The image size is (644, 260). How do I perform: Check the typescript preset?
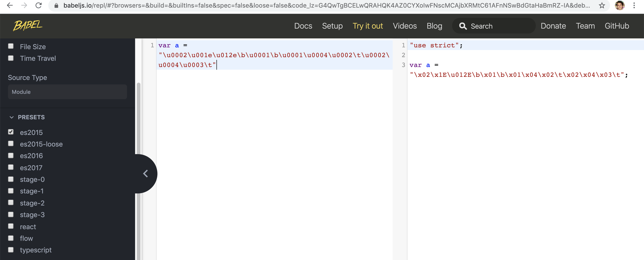click(11, 250)
